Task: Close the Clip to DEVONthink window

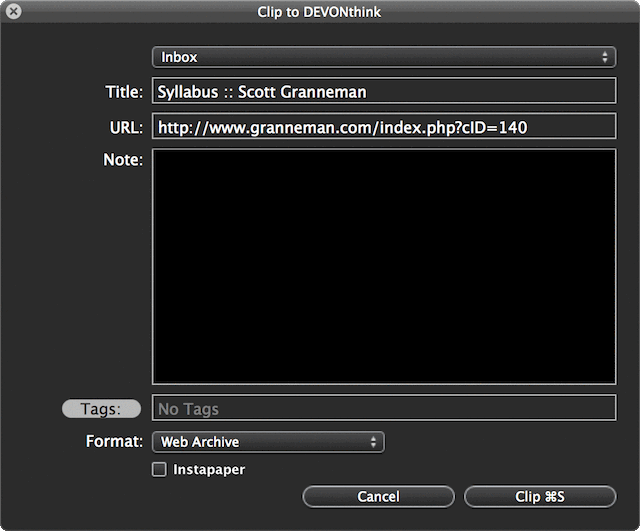Action: coord(13,11)
